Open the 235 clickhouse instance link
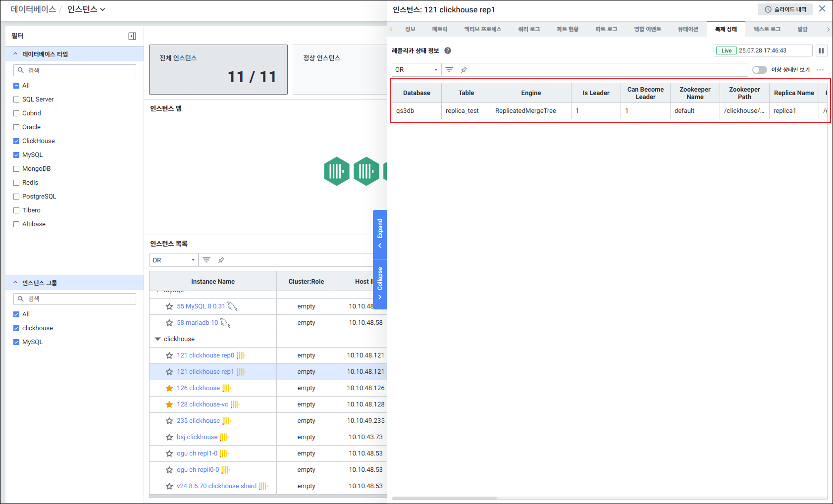 (198, 421)
